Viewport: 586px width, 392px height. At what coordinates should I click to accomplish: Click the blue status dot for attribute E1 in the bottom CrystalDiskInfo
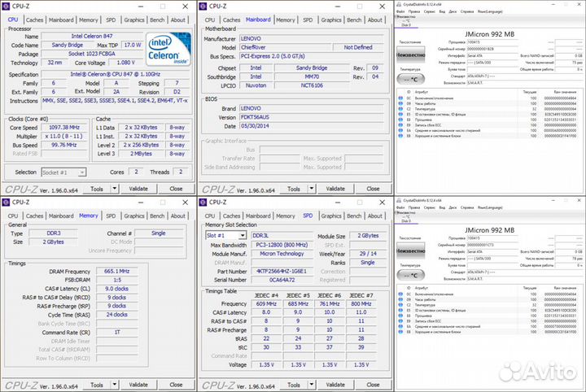pyautogui.click(x=400, y=310)
